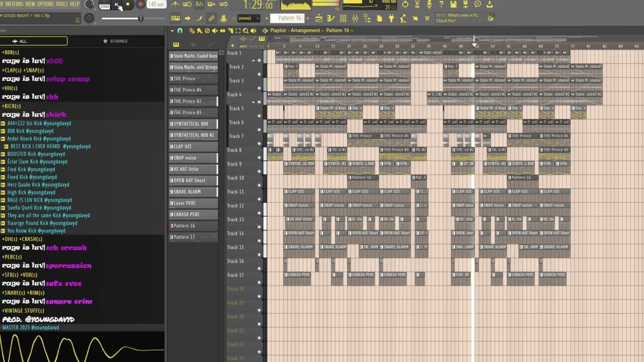Open the TOOLS menu
Screen dimensions: 644x362
pyautogui.click(x=61, y=4)
